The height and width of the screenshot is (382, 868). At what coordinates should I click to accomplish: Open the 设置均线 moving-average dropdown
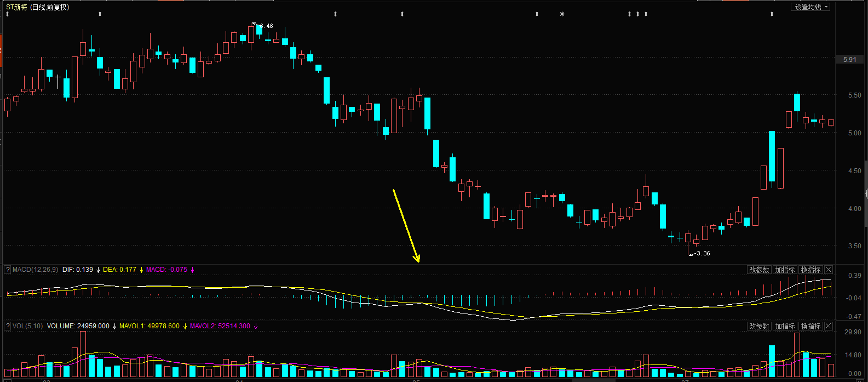[x=810, y=7]
